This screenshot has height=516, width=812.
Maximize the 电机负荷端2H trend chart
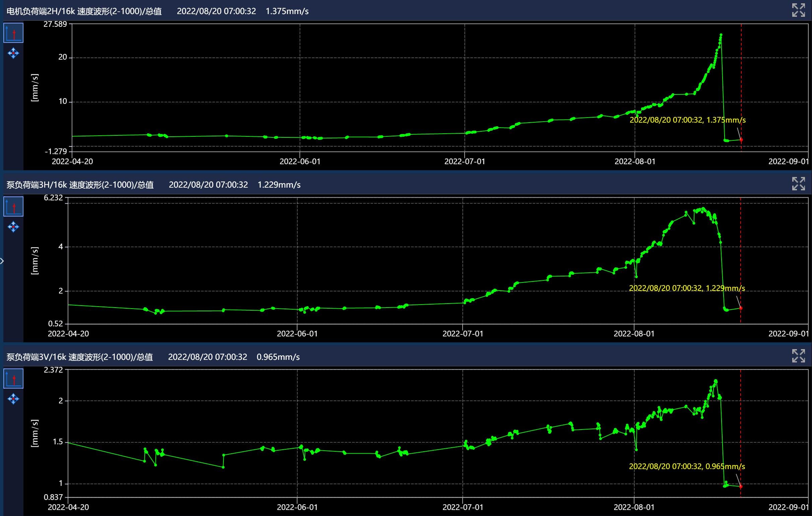click(x=798, y=10)
